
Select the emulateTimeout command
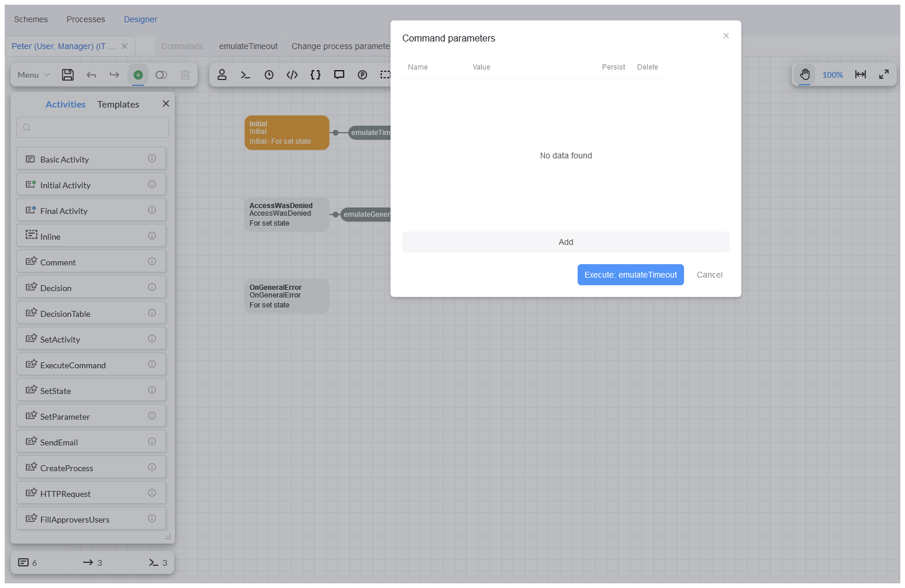click(248, 46)
